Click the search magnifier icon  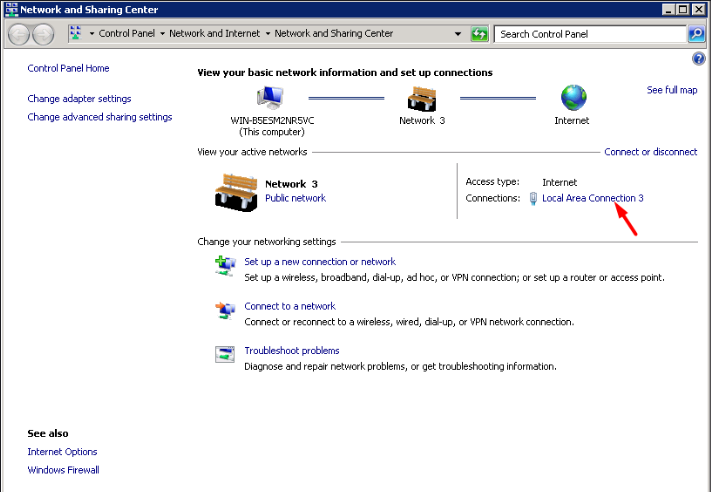point(696,34)
